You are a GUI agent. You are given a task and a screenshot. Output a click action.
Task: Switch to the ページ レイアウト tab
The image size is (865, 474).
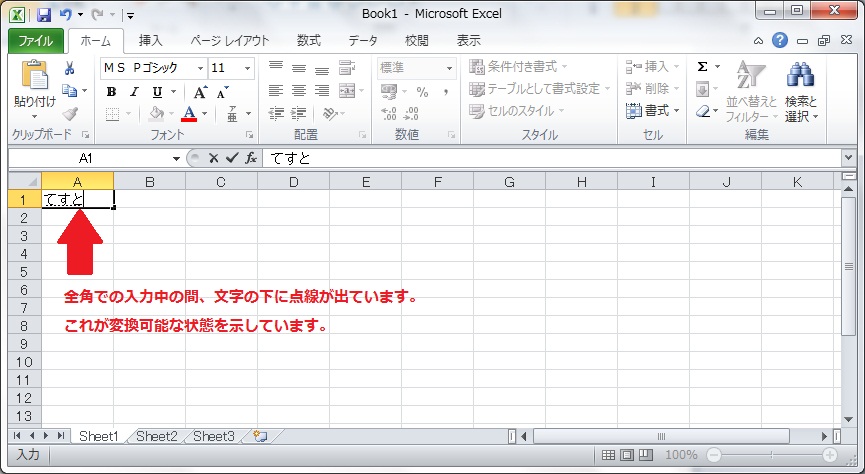229,41
